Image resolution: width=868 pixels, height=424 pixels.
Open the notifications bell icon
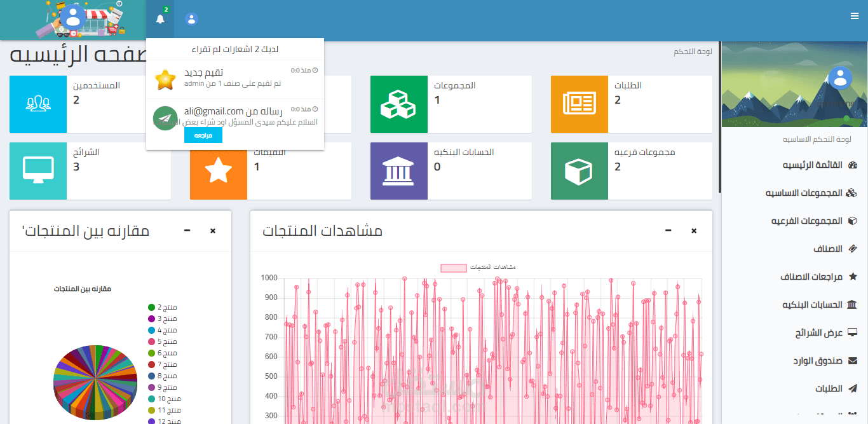click(x=159, y=18)
